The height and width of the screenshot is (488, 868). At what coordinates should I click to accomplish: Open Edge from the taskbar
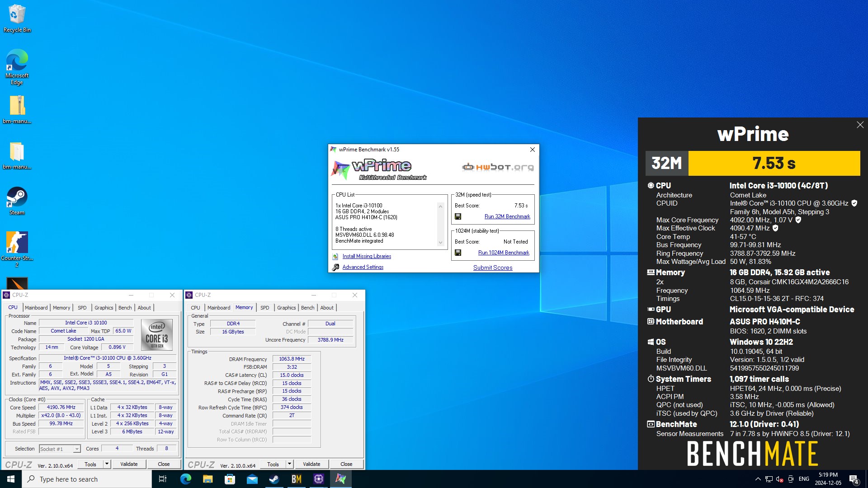185,479
